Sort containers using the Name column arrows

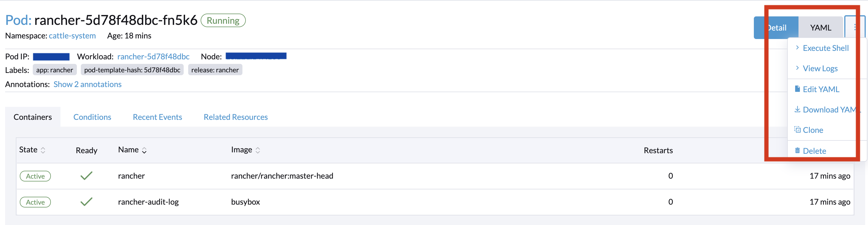click(x=144, y=150)
